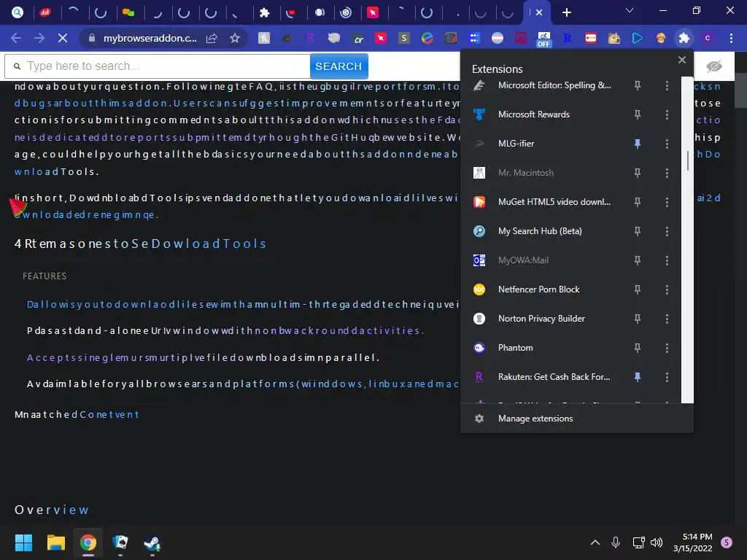Close the Extensions popup
The width and height of the screenshot is (747, 560).
click(x=682, y=60)
